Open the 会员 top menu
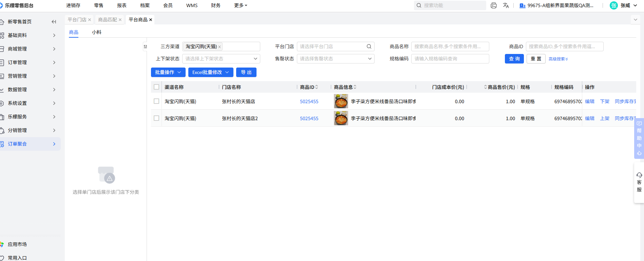 click(168, 5)
